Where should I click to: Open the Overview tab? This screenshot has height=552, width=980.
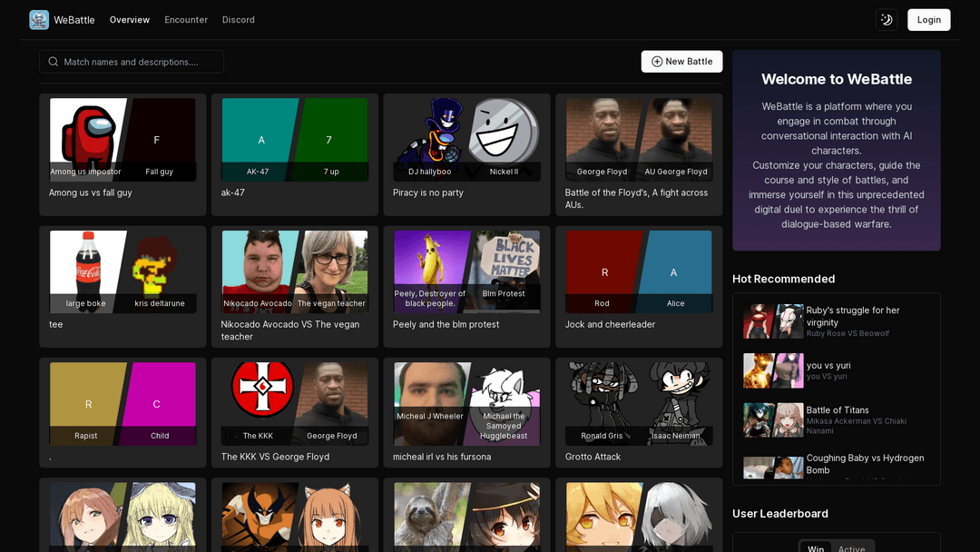coord(130,20)
